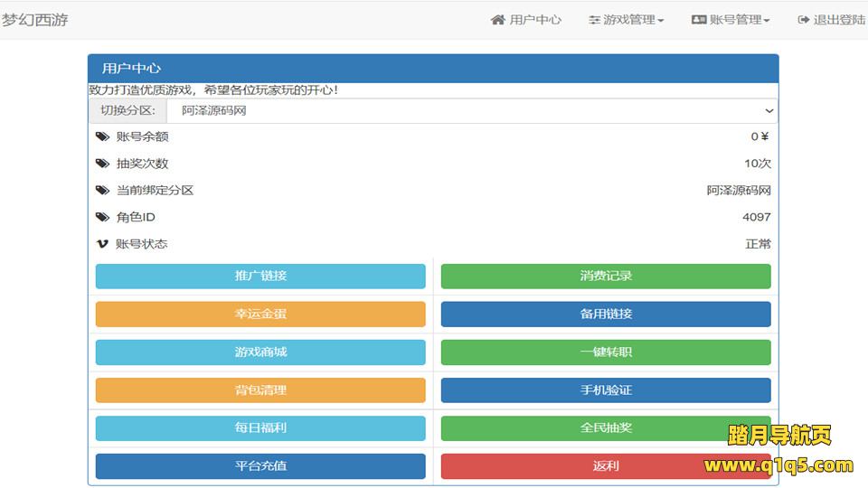Click the tag icon next to 账号余额

coord(102,137)
